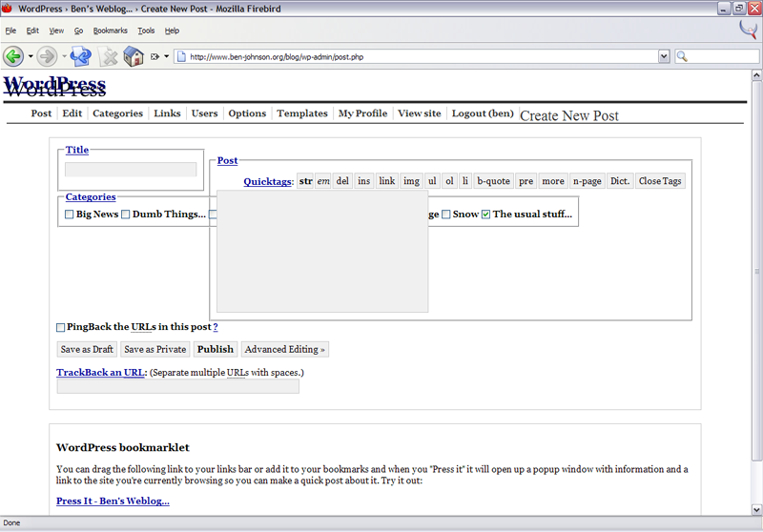Go to the Categories admin tab
Screen dimensions: 763x532
point(117,113)
